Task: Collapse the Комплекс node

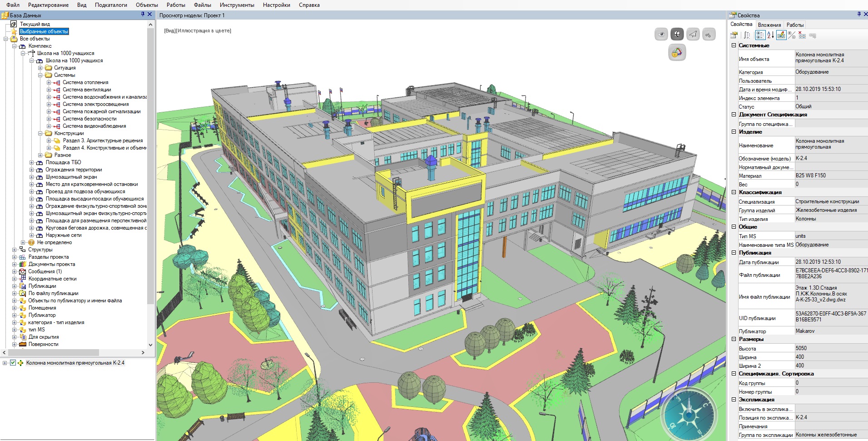Action: pos(15,46)
